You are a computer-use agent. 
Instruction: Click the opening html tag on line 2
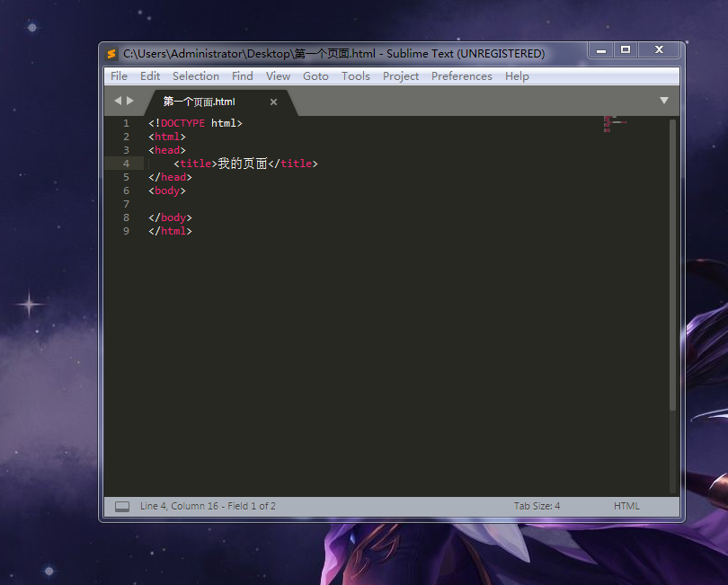(167, 137)
